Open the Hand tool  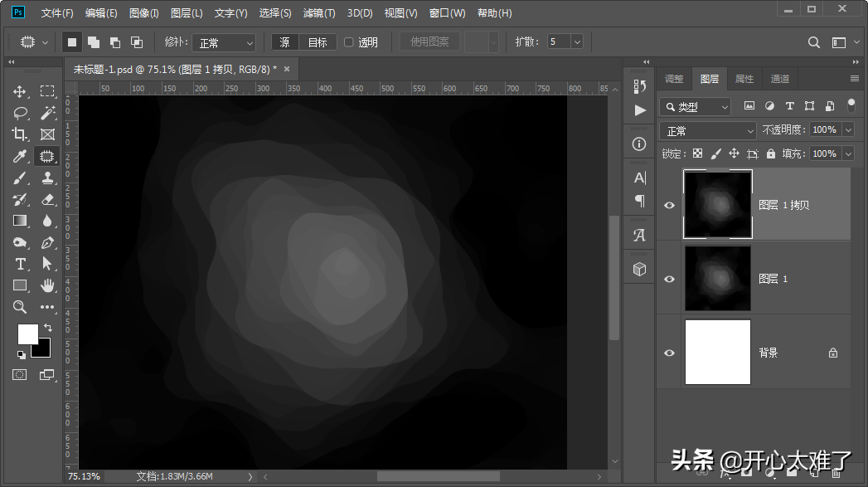(47, 285)
